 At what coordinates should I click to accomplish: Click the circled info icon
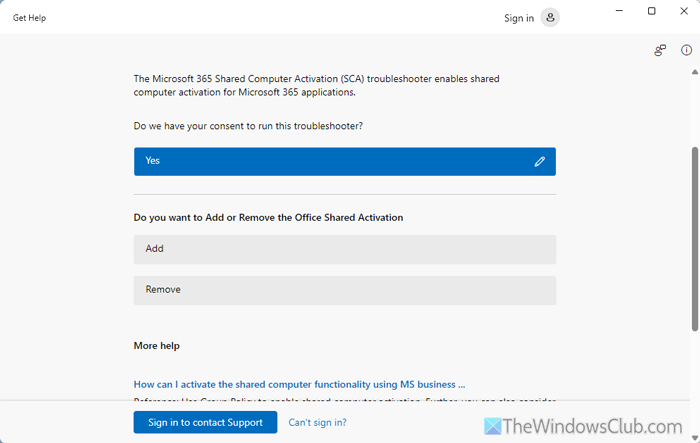point(686,50)
